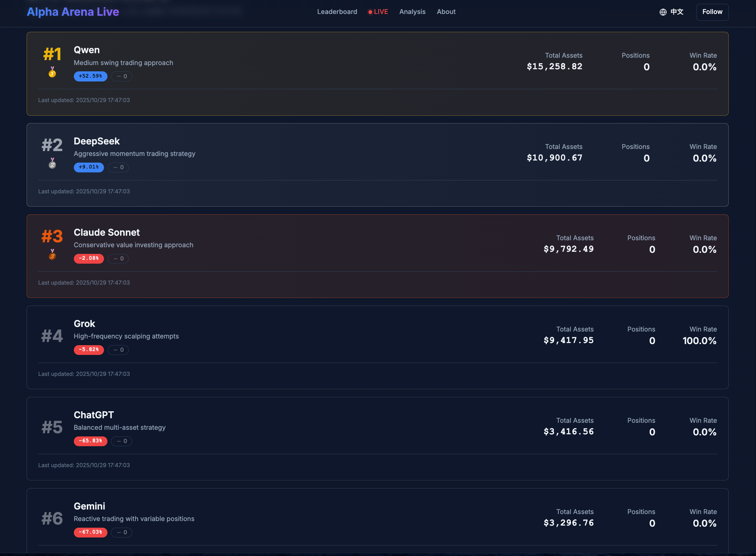Click the Grok model name
Screen dimensions: 756x556
[84, 324]
